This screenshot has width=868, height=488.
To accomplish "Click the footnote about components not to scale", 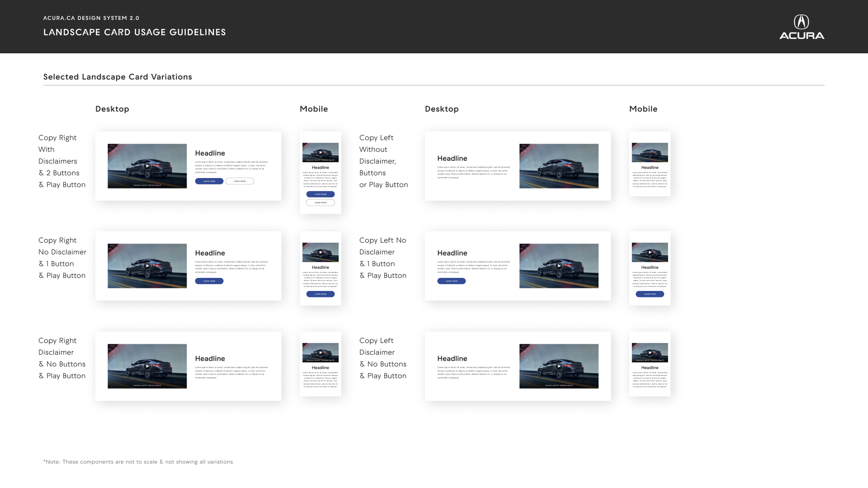I will point(138,462).
